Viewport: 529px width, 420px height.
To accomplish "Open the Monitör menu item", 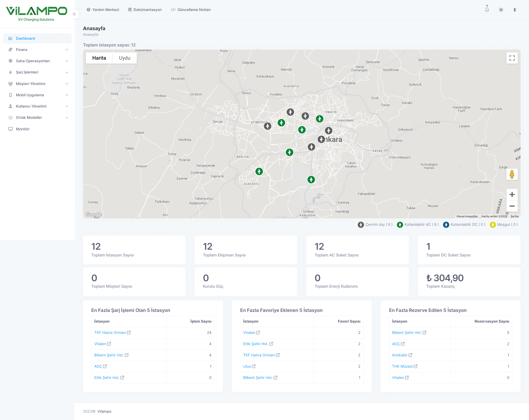I will click(37, 129).
